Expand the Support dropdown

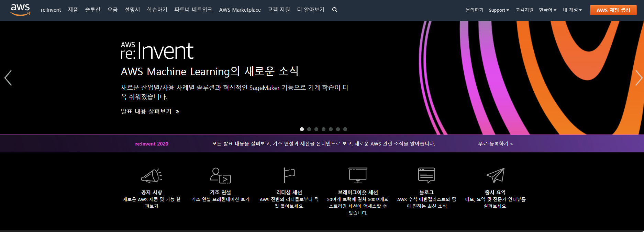499,10
